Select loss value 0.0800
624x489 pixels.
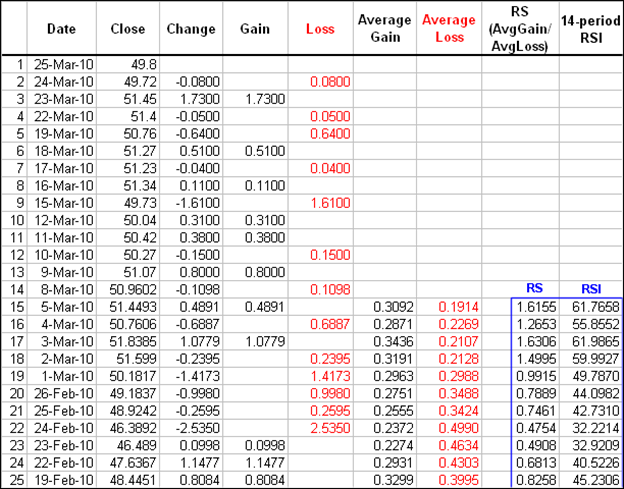(x=331, y=82)
